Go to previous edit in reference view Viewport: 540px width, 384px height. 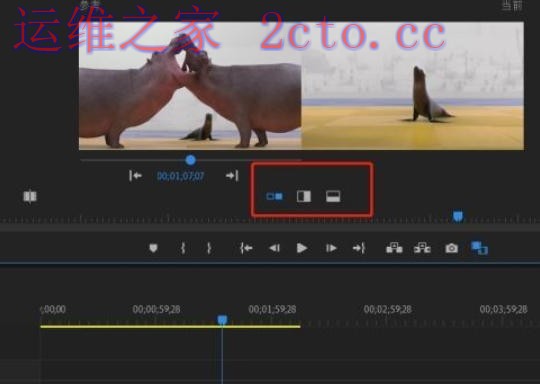pyautogui.click(x=136, y=176)
